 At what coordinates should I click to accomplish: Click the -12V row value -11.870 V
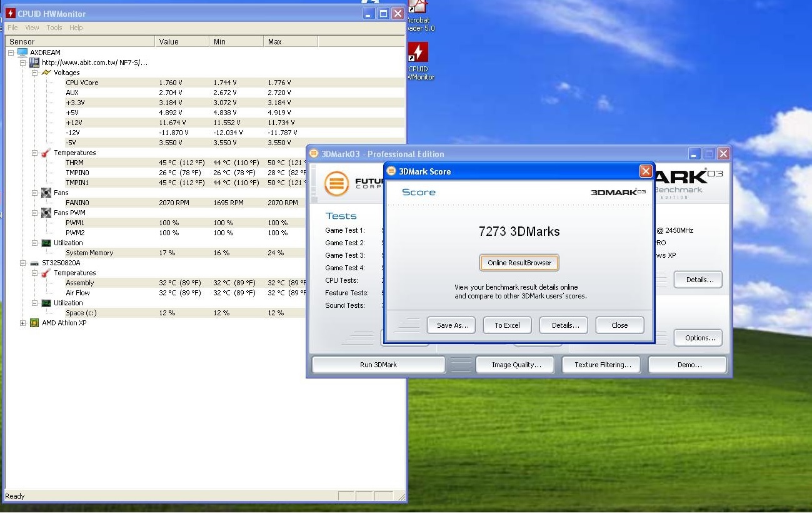(x=173, y=133)
